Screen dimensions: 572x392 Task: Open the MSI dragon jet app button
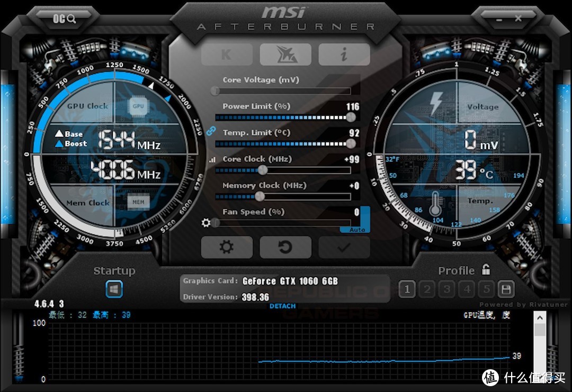point(285,54)
